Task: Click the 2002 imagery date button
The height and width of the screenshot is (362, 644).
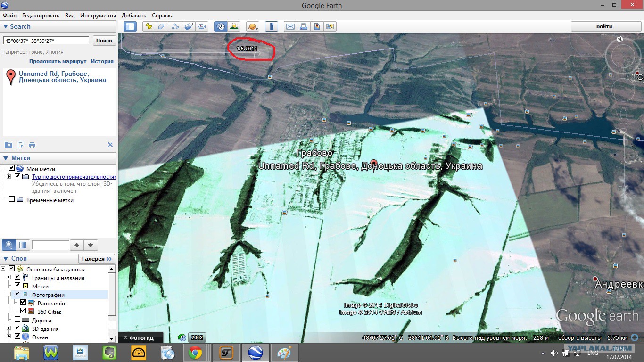Action: [197, 337]
